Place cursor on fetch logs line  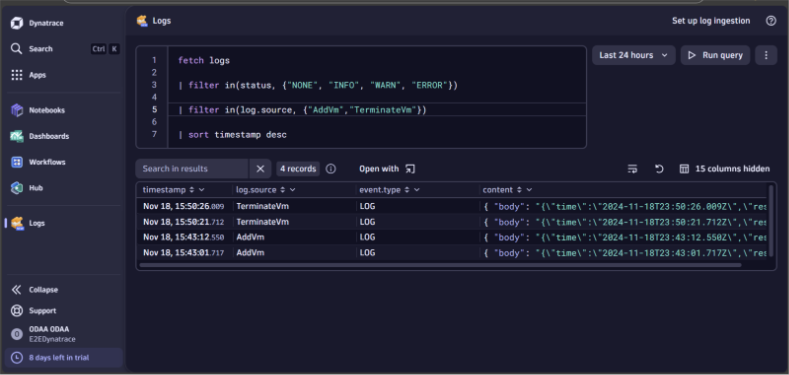[204, 60]
